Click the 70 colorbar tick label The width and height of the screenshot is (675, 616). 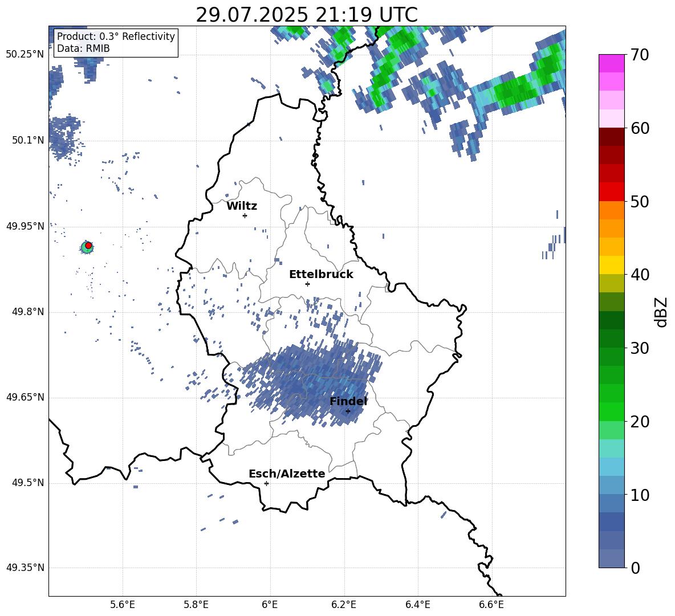click(x=640, y=55)
